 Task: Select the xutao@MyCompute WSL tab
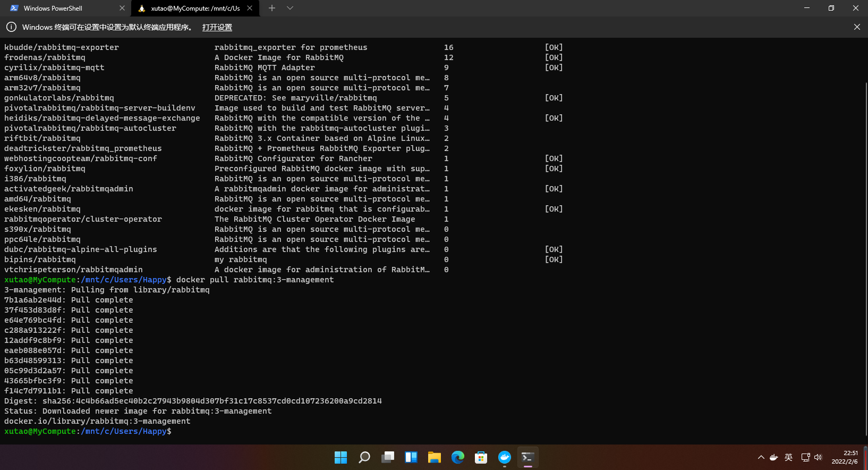(194, 9)
